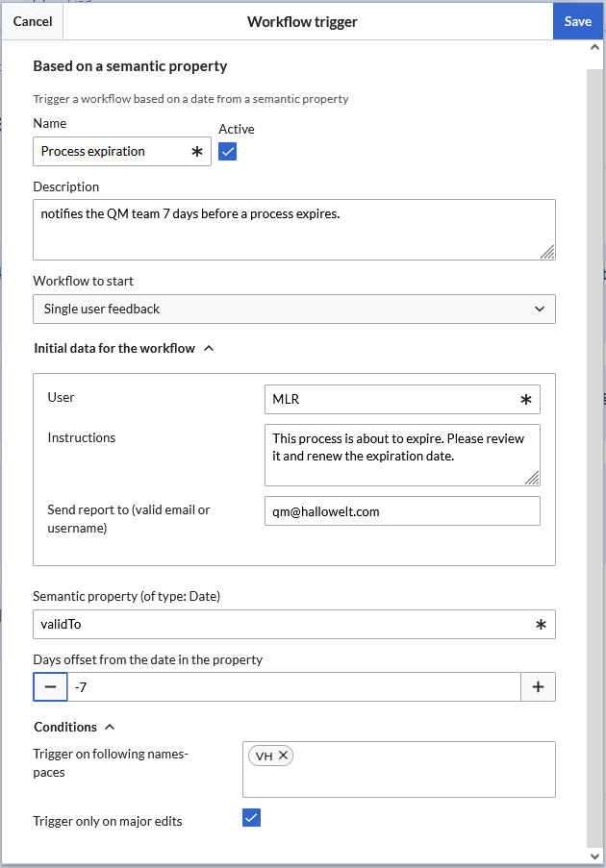Viewport: 606px width, 868px height.
Task: Click the Cancel button
Action: (x=32, y=21)
